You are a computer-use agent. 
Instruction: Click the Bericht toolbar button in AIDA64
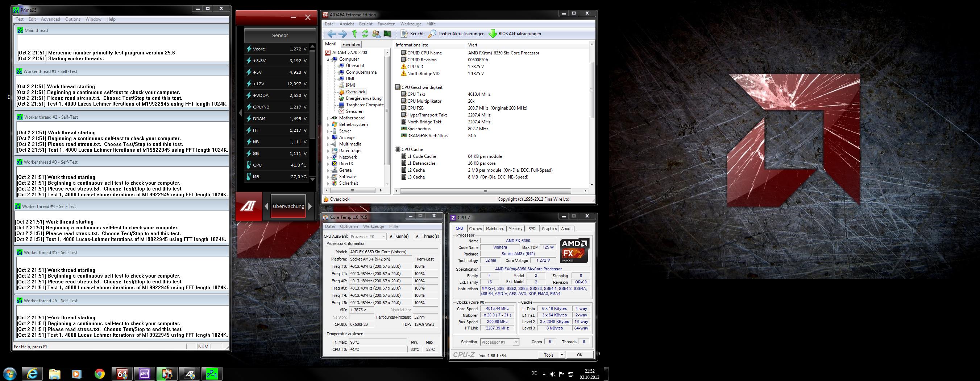tap(412, 34)
